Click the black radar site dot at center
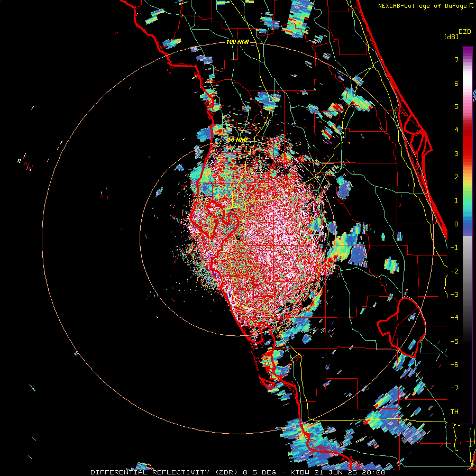This screenshot has height=476, width=476. point(238,237)
